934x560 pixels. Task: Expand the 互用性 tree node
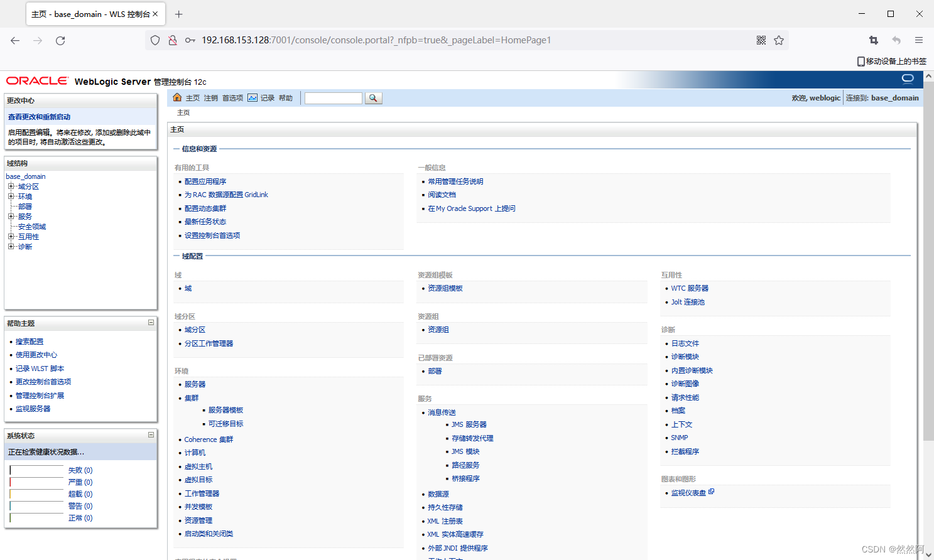click(11, 237)
